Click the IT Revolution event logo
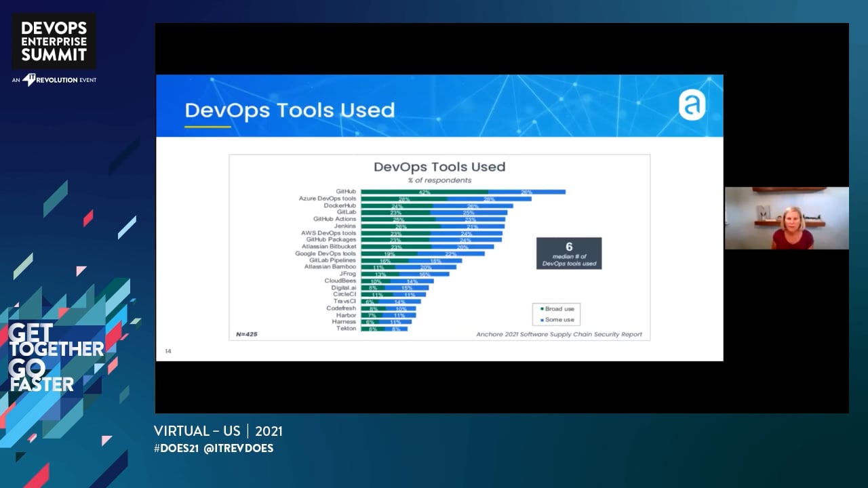 coord(54,80)
